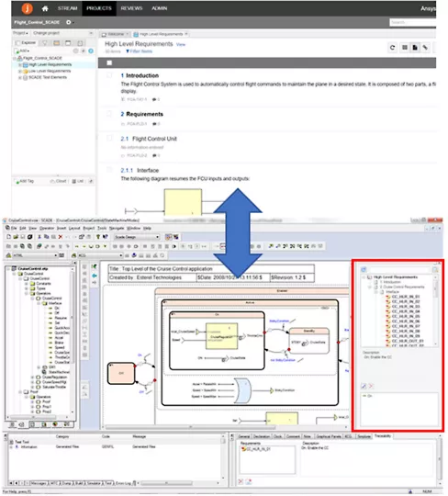Click the red delete X in SCADE toolbar
The height and width of the screenshot is (496, 448).
click(x=61, y=237)
